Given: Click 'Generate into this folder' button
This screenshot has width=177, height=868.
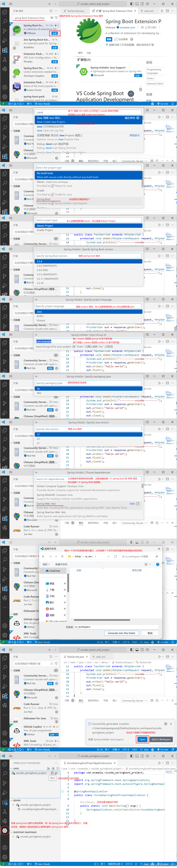Looking at the screenshot, I should click(x=121, y=633).
